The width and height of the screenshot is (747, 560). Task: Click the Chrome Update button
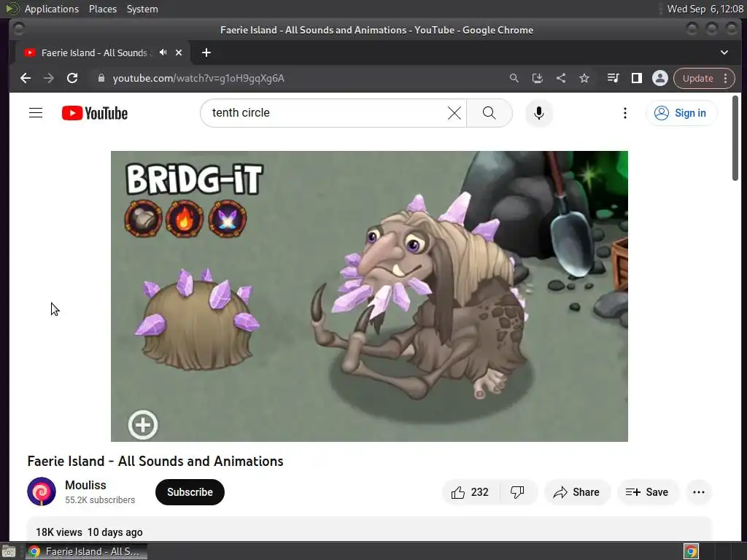[698, 78]
